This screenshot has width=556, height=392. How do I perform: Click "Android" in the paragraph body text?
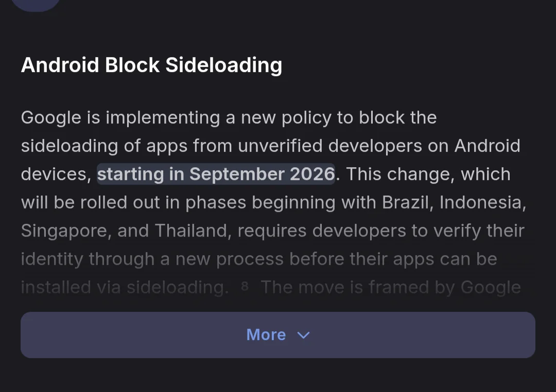pos(487,146)
